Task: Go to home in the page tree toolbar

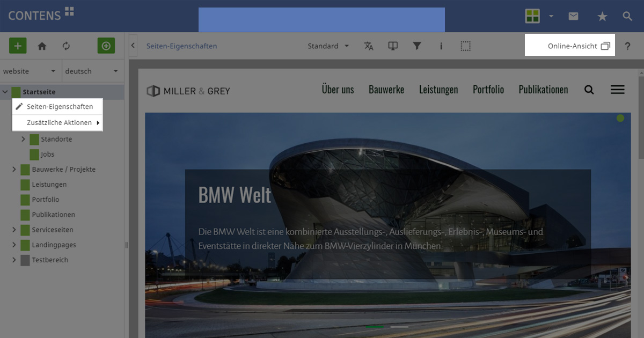Action: [42, 46]
